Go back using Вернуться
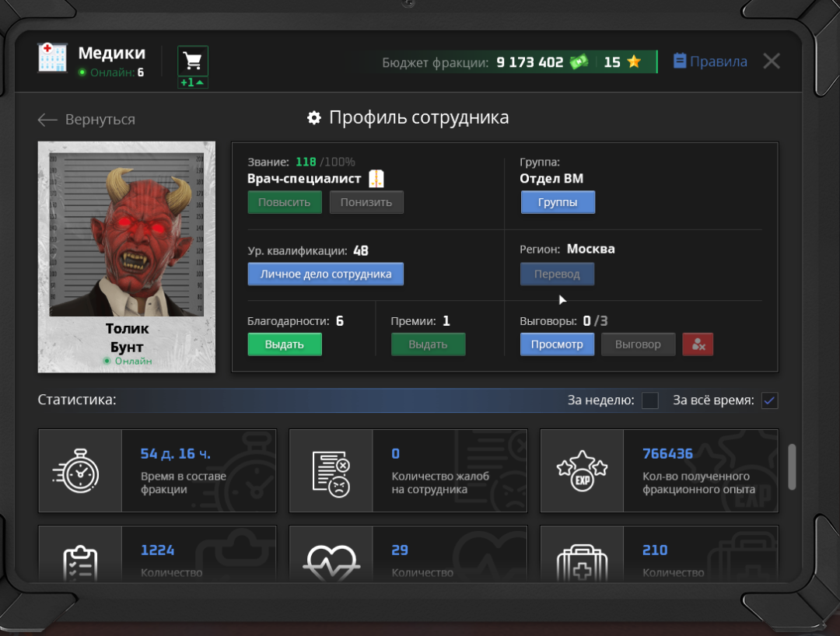840x636 pixels. pos(86,120)
